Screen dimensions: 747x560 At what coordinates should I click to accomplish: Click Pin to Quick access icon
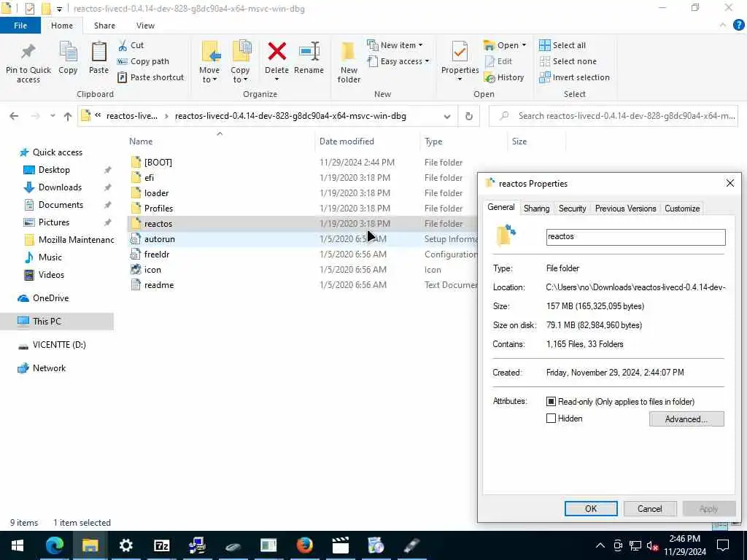28,63
